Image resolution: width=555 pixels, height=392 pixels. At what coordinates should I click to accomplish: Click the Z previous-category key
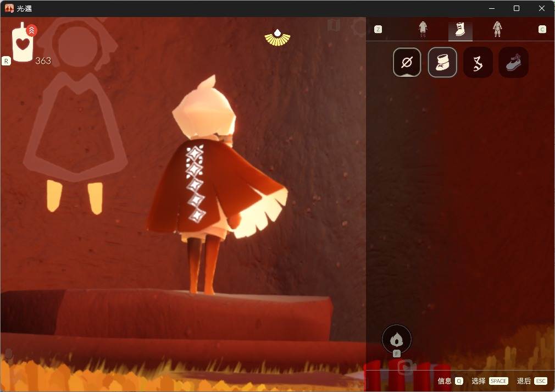click(x=378, y=29)
